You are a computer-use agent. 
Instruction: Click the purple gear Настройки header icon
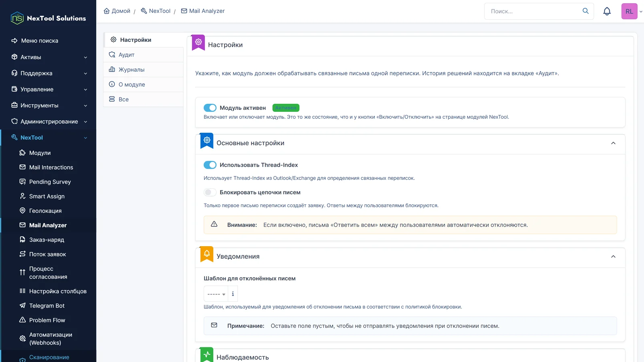[x=198, y=42]
